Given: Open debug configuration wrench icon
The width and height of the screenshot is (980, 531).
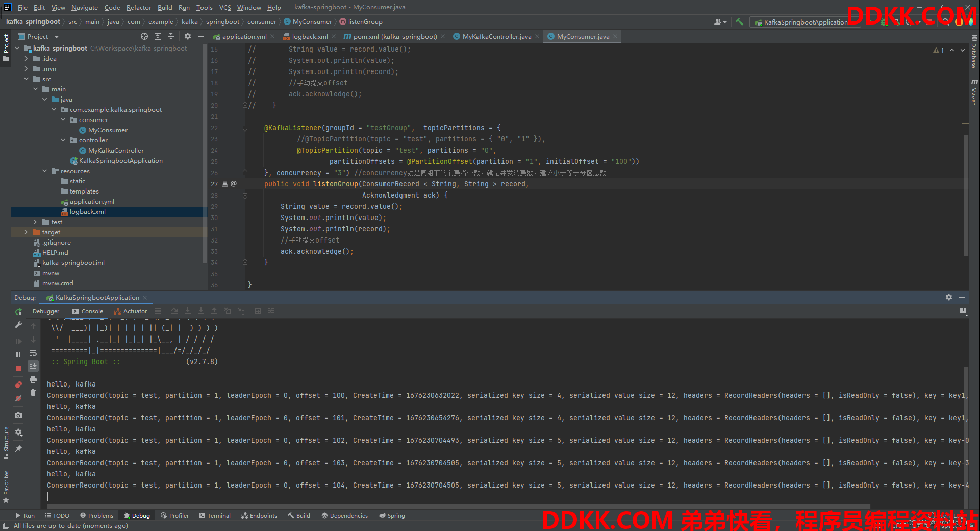Looking at the screenshot, I should tap(19, 325).
